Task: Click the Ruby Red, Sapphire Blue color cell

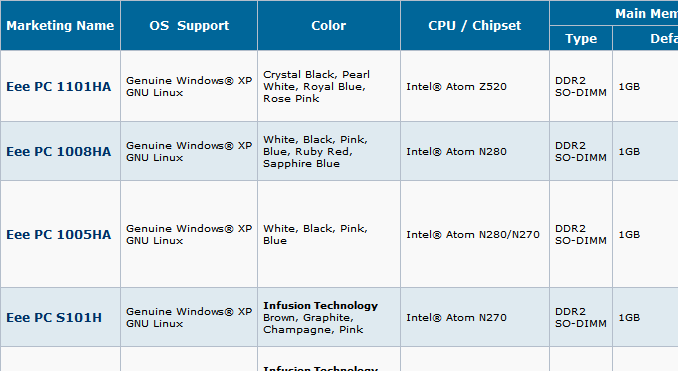Action: click(x=329, y=152)
